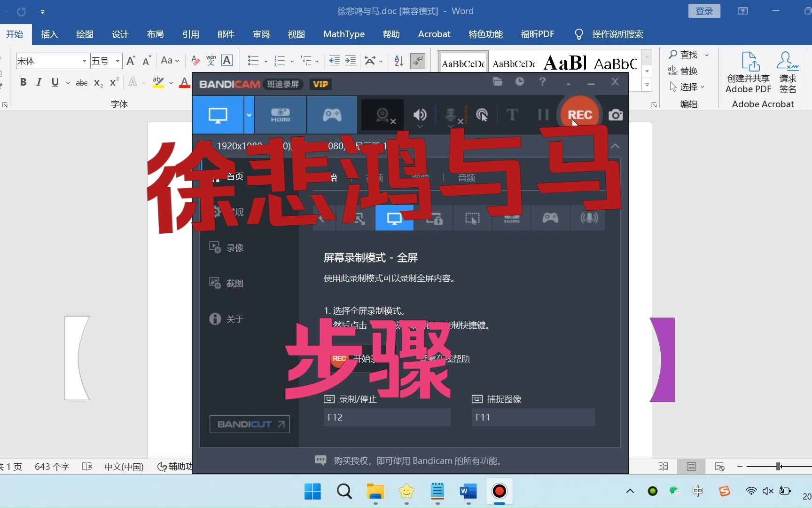The image size is (812, 508).
Task: Open the Word Design (设计) tab
Action: [x=120, y=34]
